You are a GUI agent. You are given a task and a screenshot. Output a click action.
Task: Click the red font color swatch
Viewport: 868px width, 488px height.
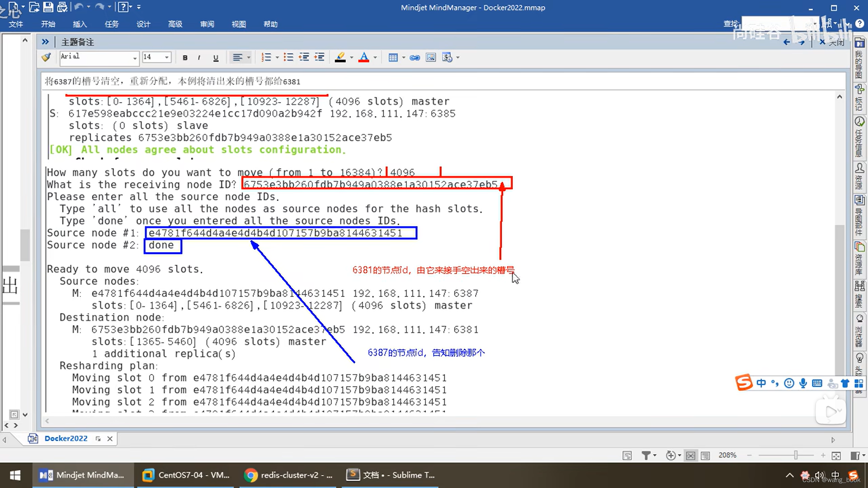click(x=363, y=57)
